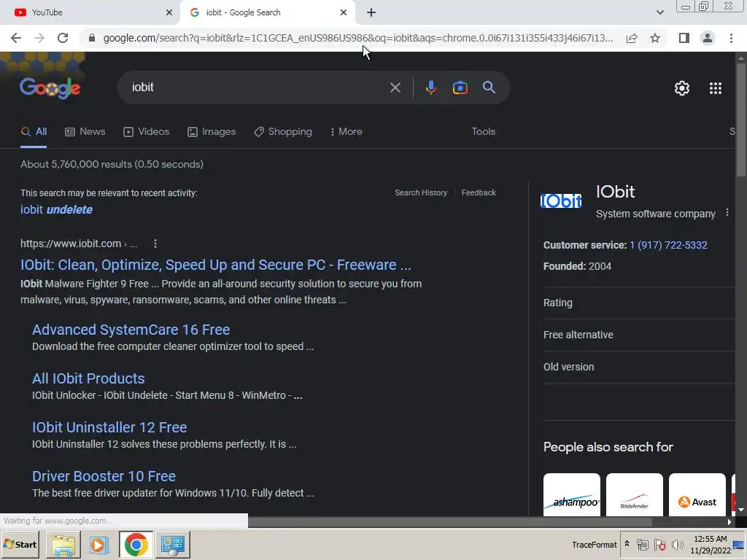The height and width of the screenshot is (560, 747).
Task: Open IObit Uninstaller 12 Free link
Action: (109, 427)
